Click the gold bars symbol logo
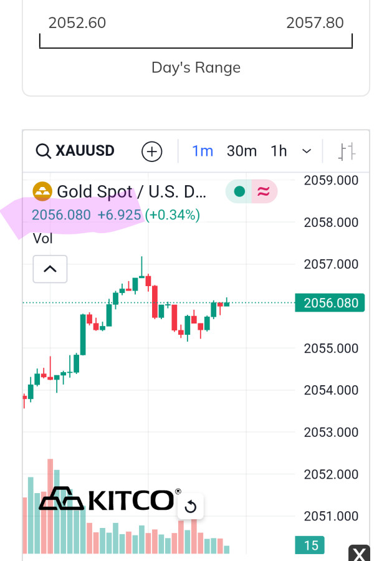Image resolution: width=392 pixels, height=561 pixels. [42, 191]
